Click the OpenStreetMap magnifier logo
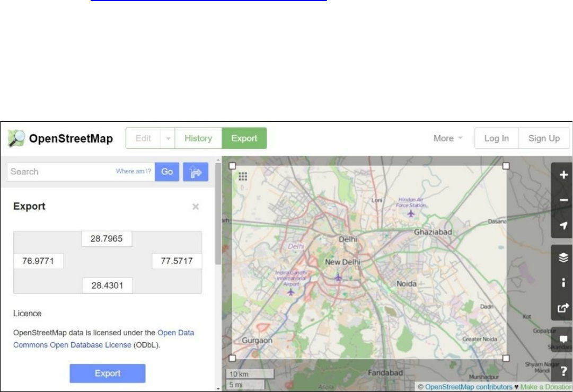Viewport: 573px width, 392px height. point(16,138)
